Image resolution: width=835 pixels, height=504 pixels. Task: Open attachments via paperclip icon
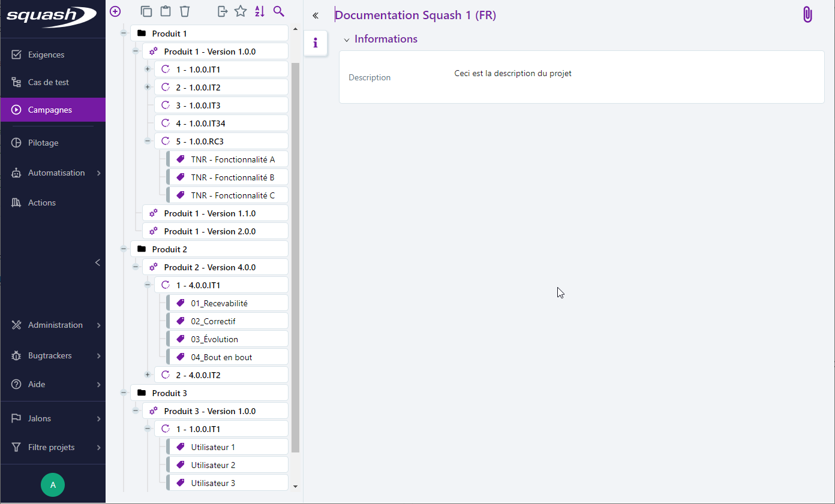tap(807, 15)
